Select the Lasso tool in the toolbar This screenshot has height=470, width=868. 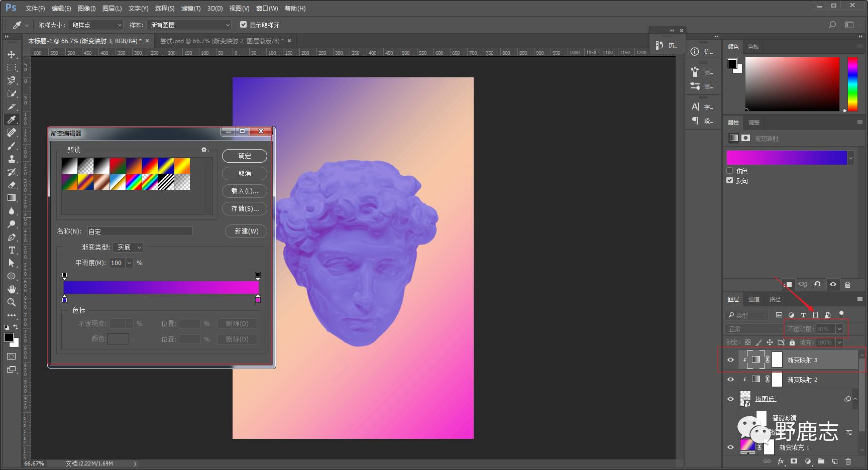coord(12,80)
